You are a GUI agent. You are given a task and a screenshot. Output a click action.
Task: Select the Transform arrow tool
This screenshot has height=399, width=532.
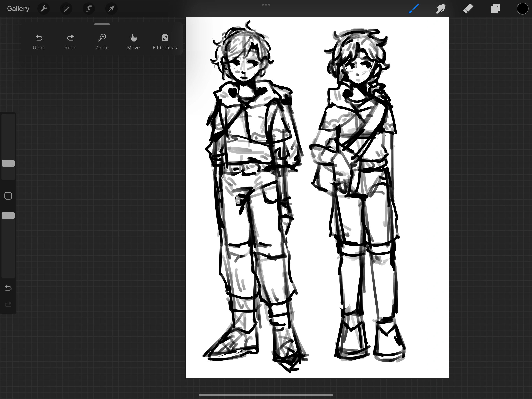pyautogui.click(x=111, y=9)
